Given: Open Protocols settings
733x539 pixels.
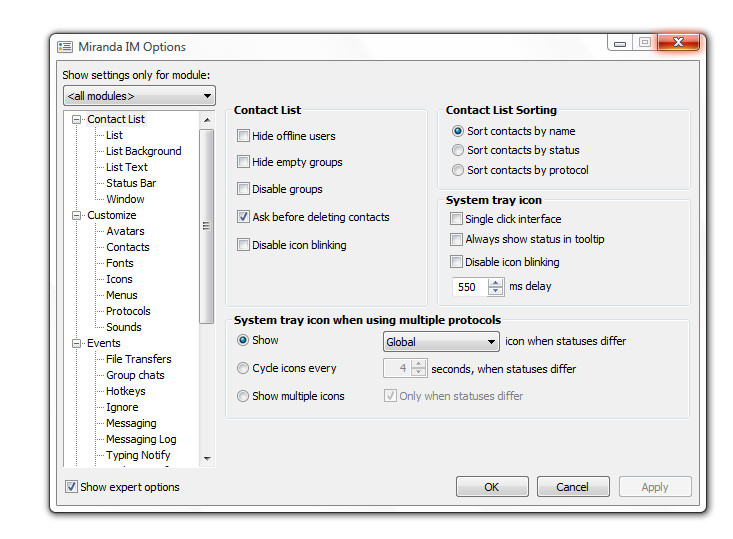Looking at the screenshot, I should point(128,311).
